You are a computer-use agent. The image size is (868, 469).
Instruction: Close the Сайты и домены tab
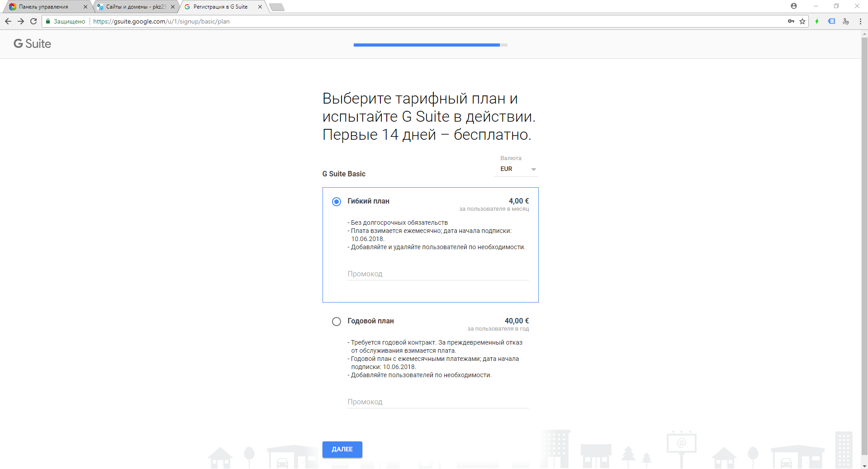(173, 7)
